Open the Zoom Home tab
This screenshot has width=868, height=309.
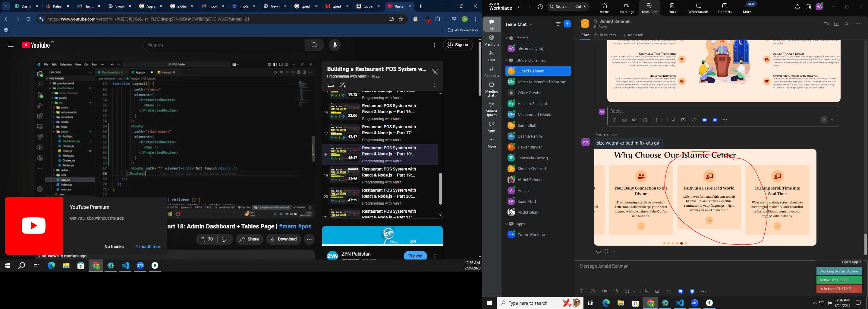[604, 8]
